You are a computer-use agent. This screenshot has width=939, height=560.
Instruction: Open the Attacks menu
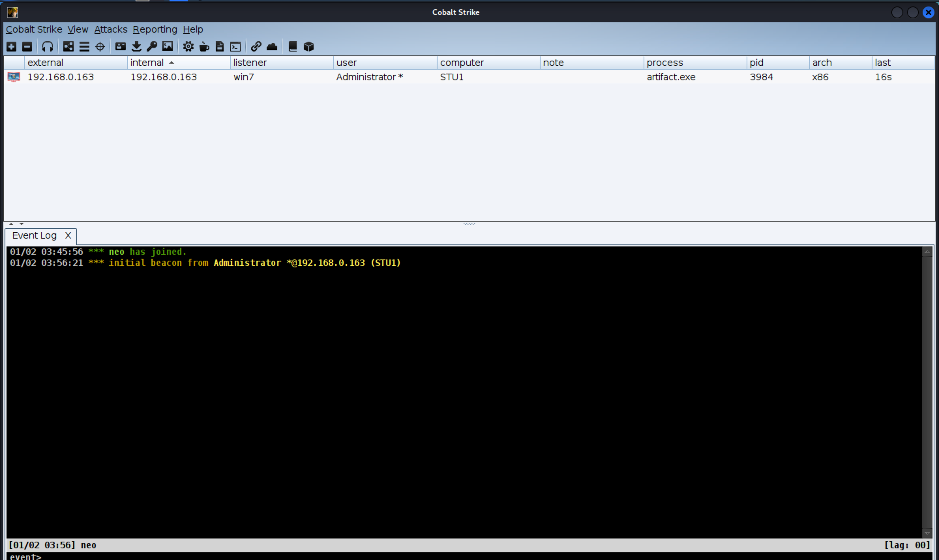[111, 29]
